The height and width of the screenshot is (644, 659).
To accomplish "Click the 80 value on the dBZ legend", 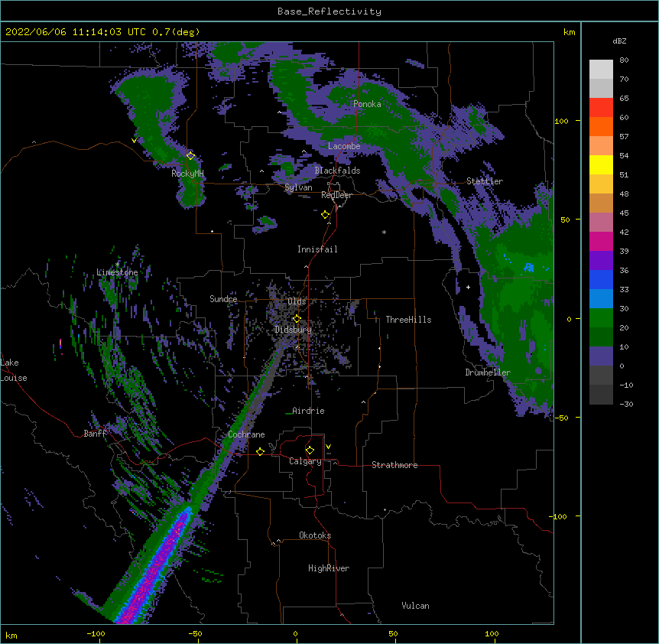I will point(624,60).
